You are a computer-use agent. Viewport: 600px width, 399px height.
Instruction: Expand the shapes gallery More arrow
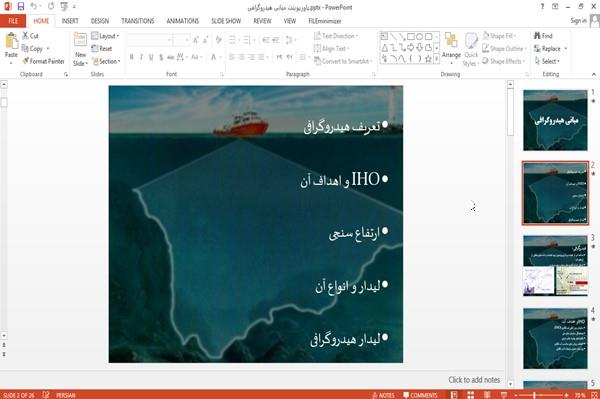click(x=436, y=59)
